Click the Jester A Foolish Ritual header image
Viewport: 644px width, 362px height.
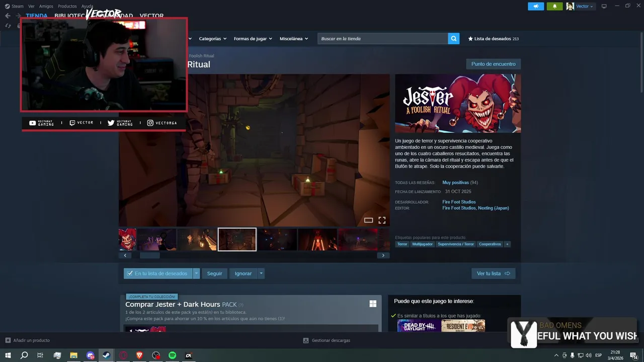pyautogui.click(x=458, y=104)
